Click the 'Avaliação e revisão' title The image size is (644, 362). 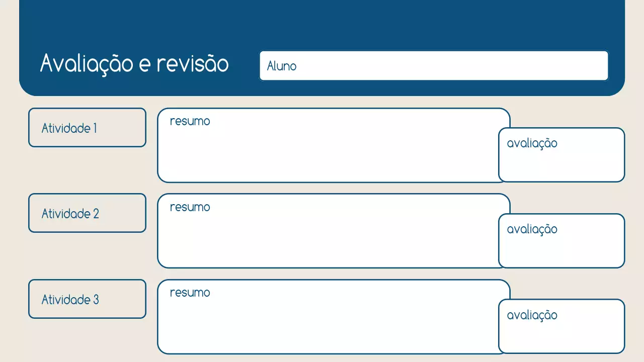point(134,64)
